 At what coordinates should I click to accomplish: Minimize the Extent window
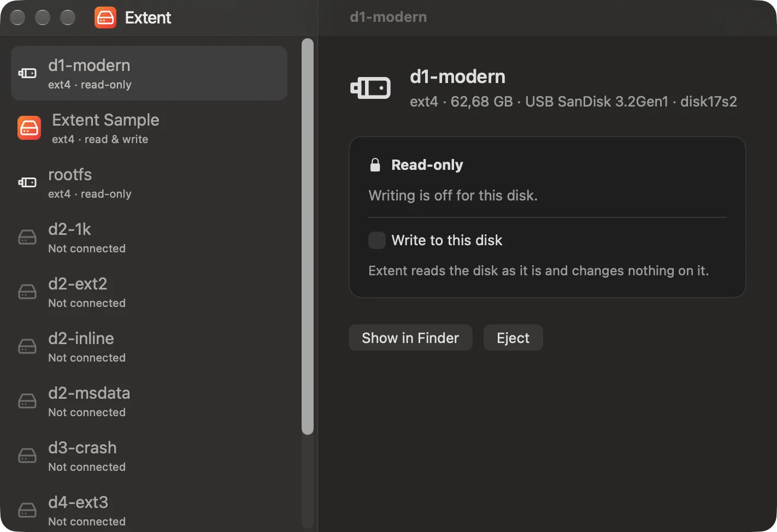43,17
